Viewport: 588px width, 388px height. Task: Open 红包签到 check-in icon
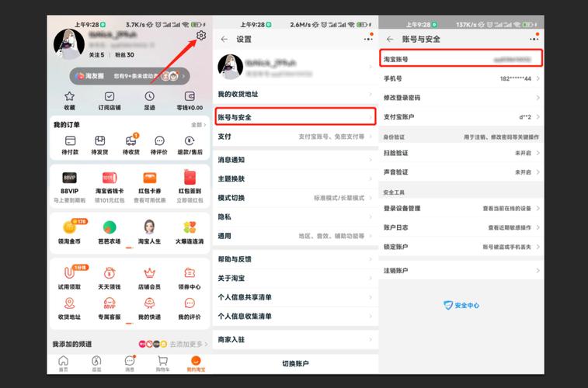pyautogui.click(x=190, y=177)
